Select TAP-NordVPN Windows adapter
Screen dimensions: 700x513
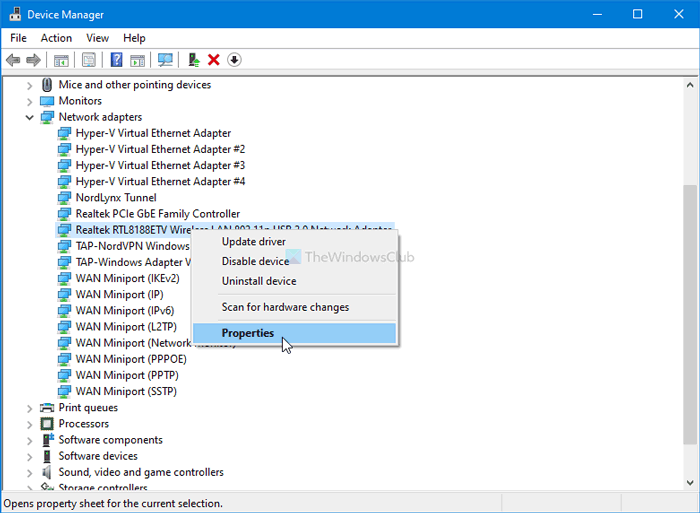pos(133,246)
